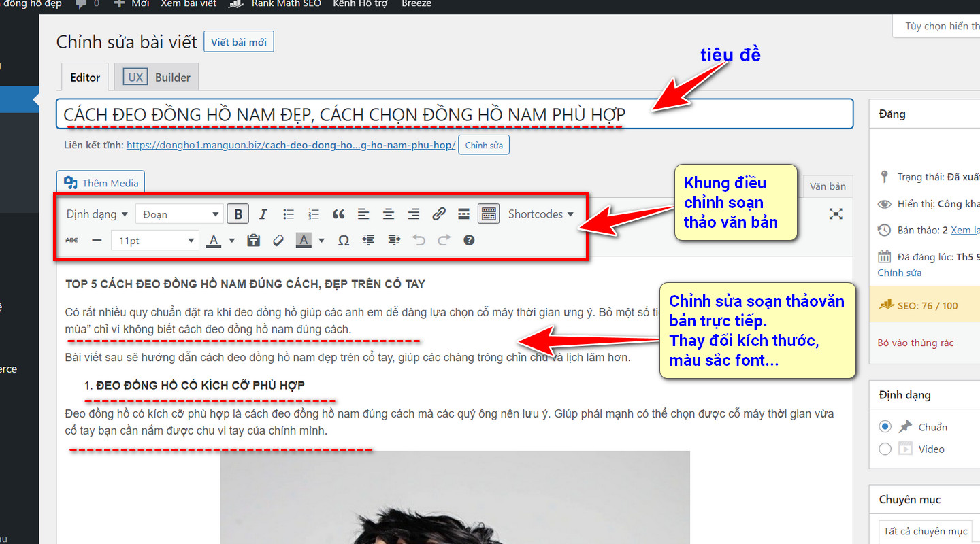Select the Video post format

point(885,449)
